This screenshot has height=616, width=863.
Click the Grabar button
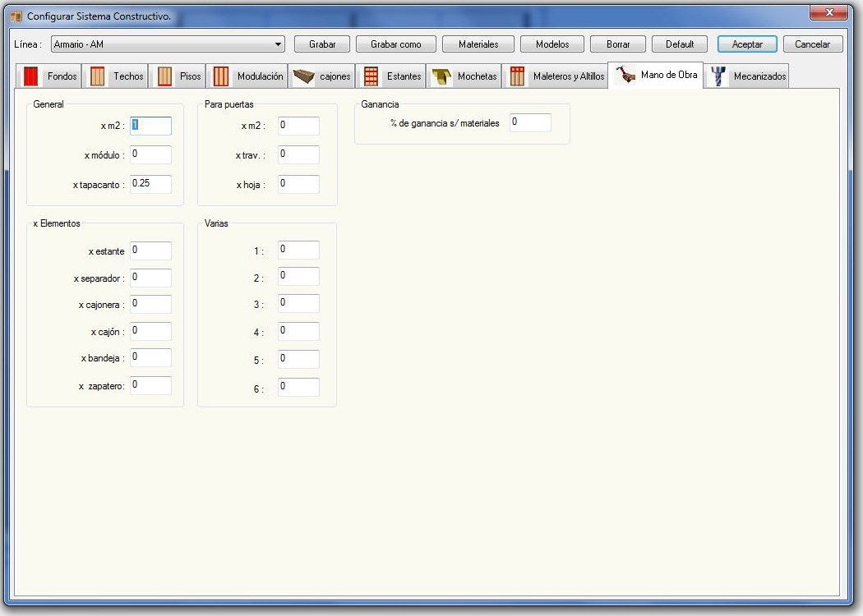click(322, 44)
